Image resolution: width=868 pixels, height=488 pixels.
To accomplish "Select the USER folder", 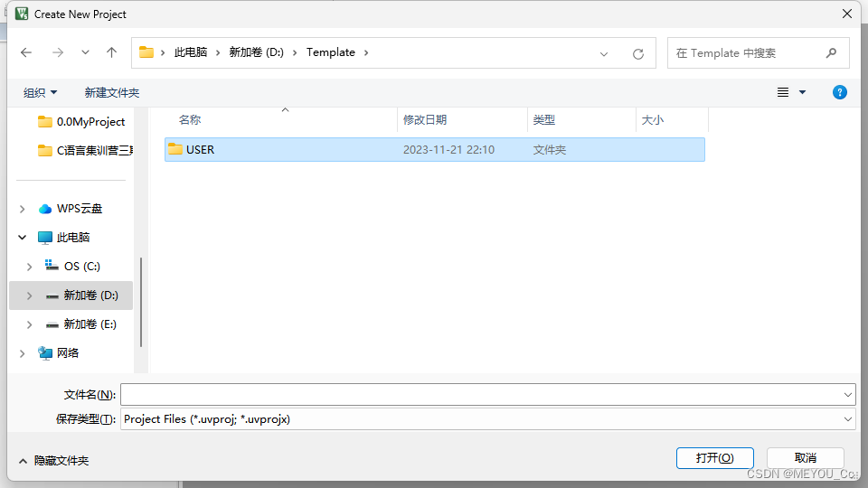I will [435, 149].
